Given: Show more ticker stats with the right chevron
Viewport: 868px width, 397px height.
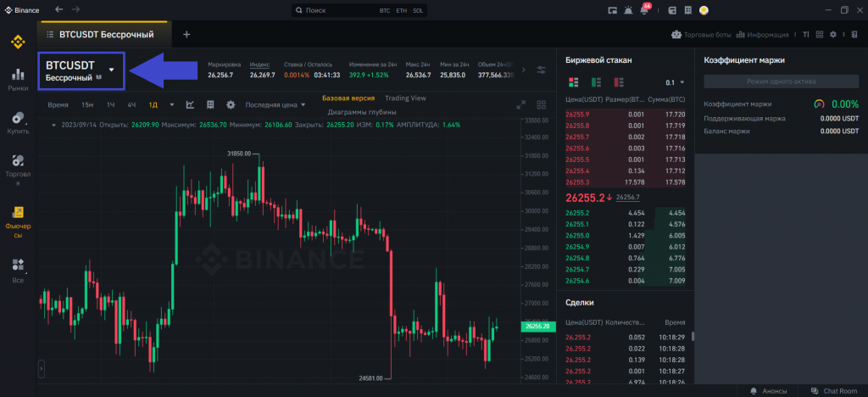Looking at the screenshot, I should (524, 70).
